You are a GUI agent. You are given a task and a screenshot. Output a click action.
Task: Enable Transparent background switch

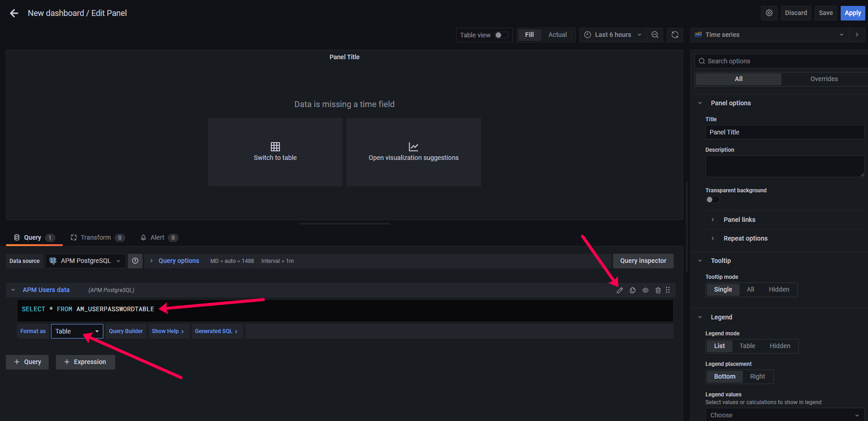pyautogui.click(x=712, y=200)
